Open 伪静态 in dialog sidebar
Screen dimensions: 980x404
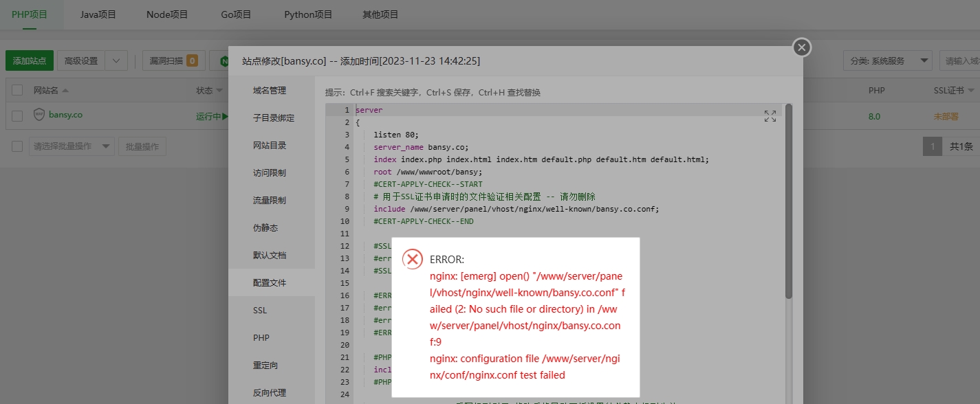point(265,227)
